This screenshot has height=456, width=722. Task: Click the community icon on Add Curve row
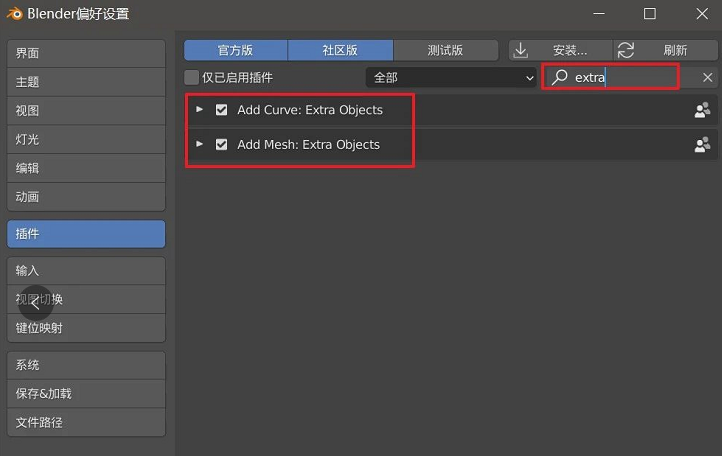click(x=702, y=110)
